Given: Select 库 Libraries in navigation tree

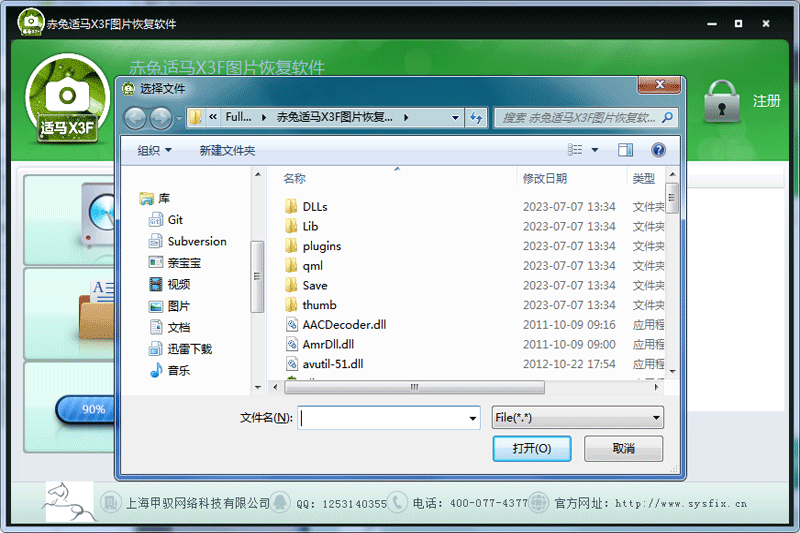Looking at the screenshot, I should click(155, 198).
